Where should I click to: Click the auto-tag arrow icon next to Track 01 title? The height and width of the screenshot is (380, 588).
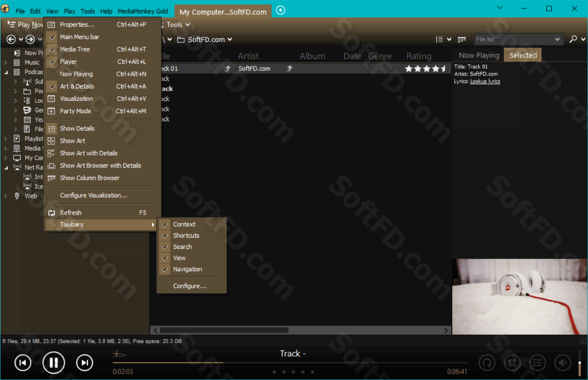228,68
